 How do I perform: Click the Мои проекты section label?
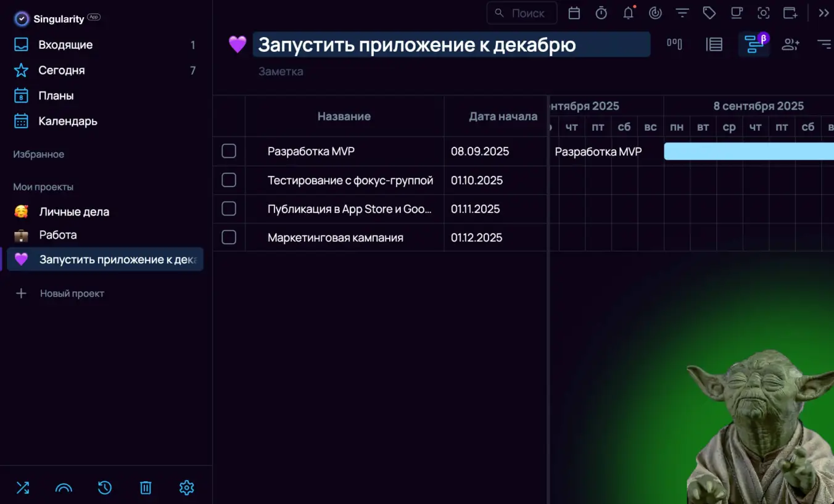pyautogui.click(x=43, y=186)
